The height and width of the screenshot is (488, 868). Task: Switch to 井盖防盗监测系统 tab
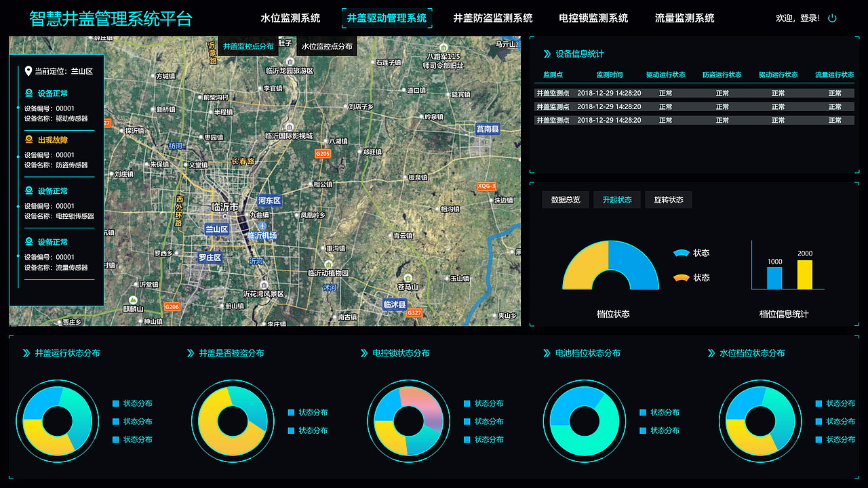coord(493,18)
